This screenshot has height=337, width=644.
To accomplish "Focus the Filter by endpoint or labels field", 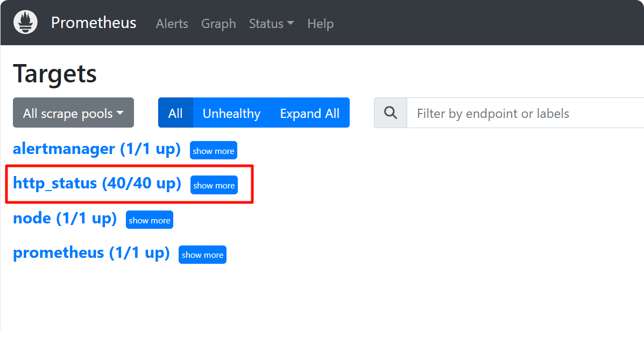I will [x=525, y=113].
